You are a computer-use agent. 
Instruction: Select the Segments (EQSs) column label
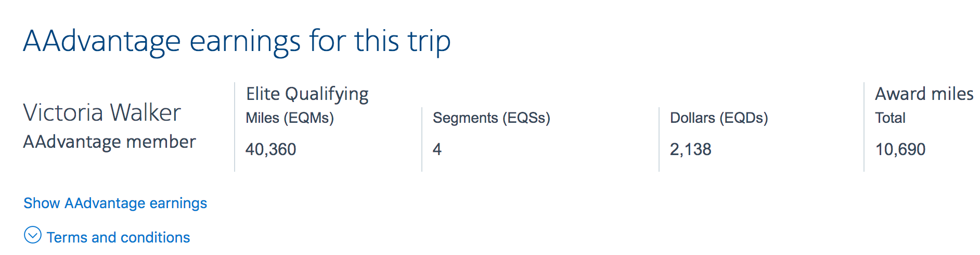click(491, 118)
